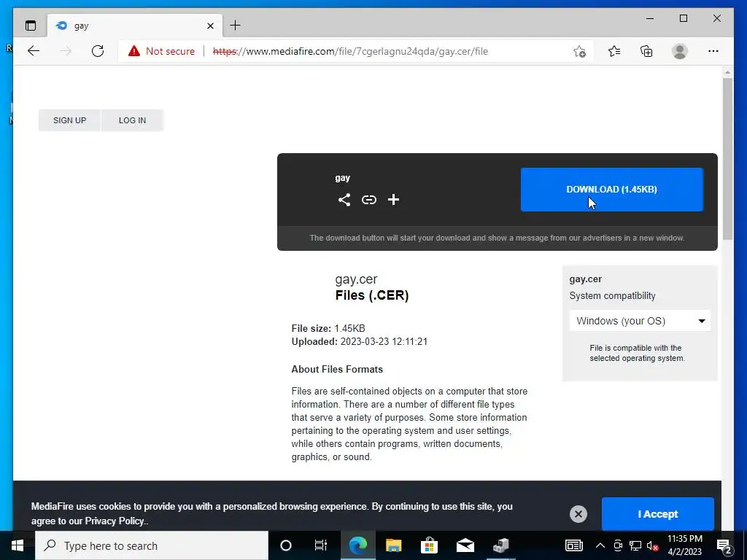
Task: Expand the Windows (your OS) dropdown
Action: coord(640,321)
